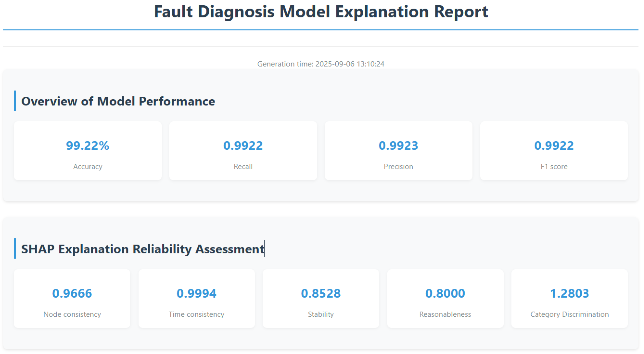This screenshot has width=644, height=354.
Task: Click the Accuracy label text
Action: 87,166
